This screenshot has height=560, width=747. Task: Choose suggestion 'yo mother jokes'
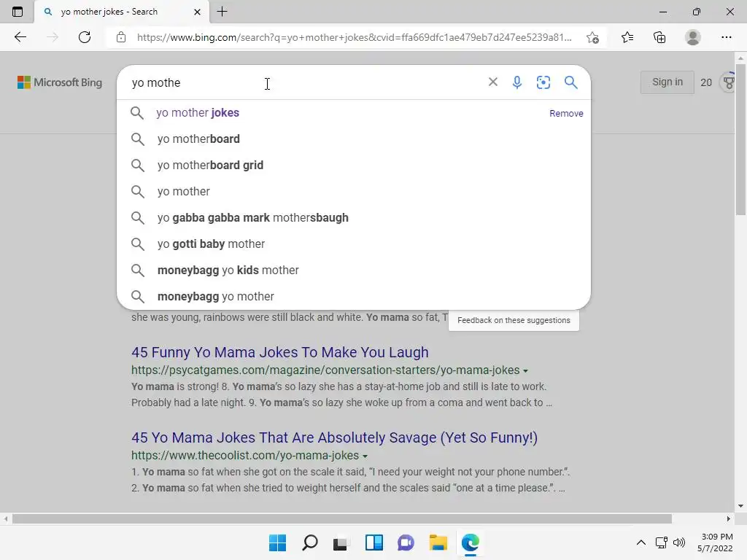click(354, 113)
